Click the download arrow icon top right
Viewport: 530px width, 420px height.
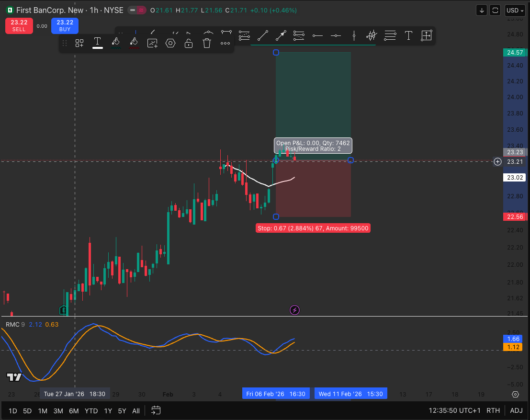(482, 11)
